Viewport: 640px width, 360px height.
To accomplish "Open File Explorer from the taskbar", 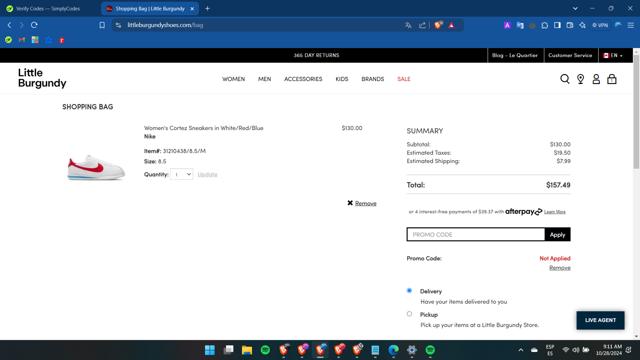I will point(247,350).
